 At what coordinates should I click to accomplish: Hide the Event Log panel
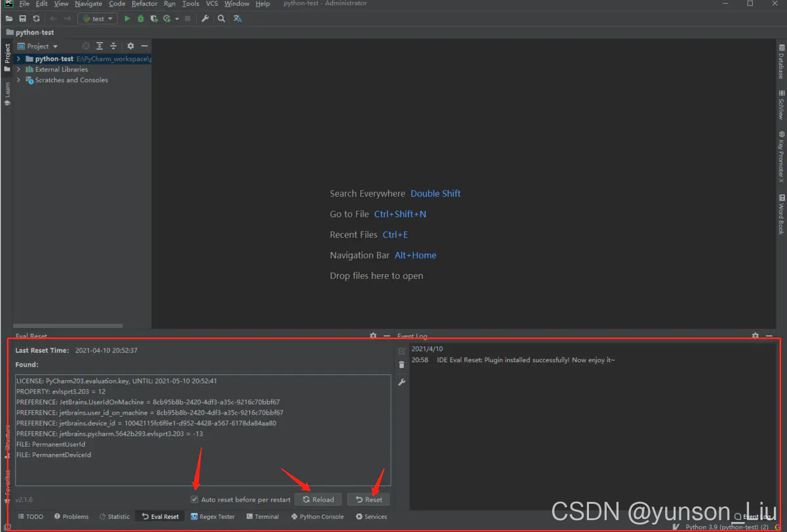(x=770, y=336)
